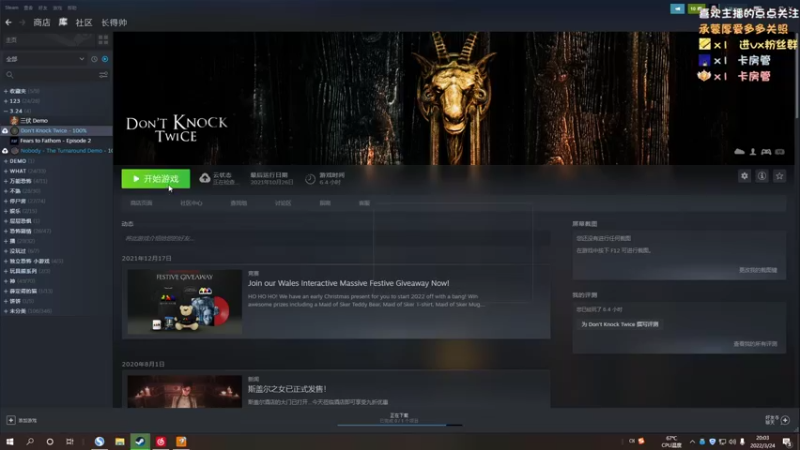The height and width of the screenshot is (450, 800).
Task: Click the single-player icon on banner
Action: pos(753,152)
